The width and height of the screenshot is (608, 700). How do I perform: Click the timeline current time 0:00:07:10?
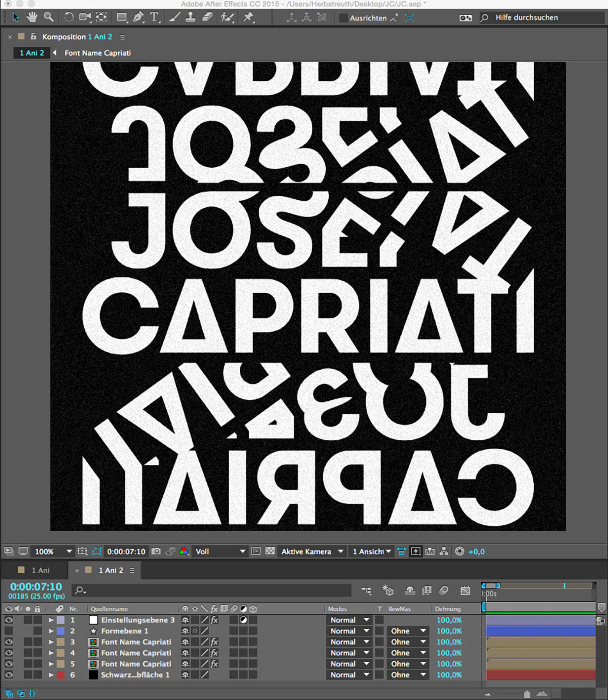pyautogui.click(x=36, y=587)
